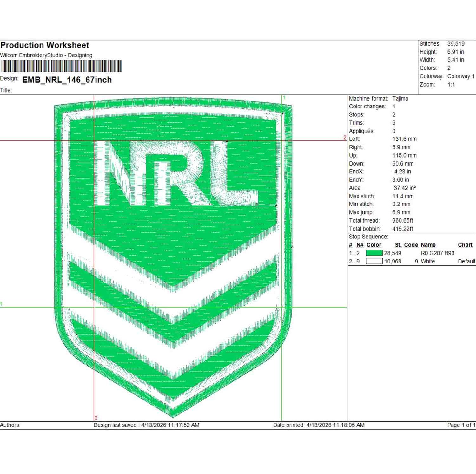
Task: Click the "Authors:" label
Action: tap(10, 425)
